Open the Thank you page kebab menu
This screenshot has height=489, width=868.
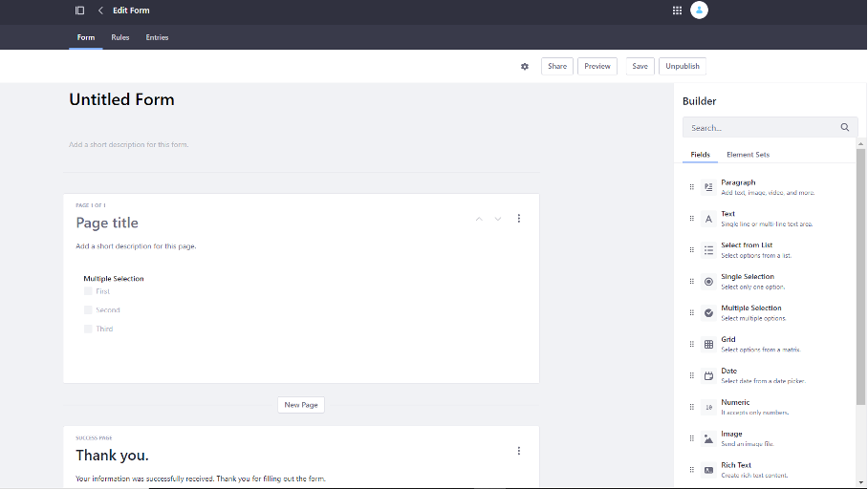[x=519, y=451]
